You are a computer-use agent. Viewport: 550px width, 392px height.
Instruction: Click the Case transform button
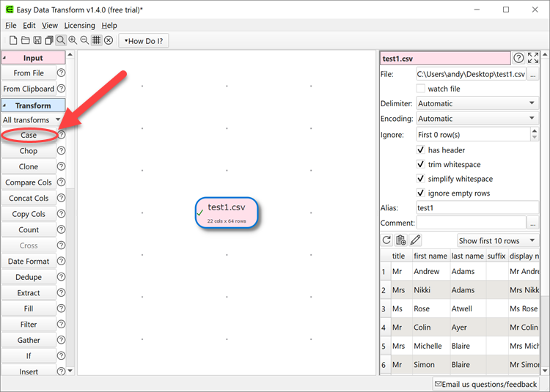coord(29,135)
